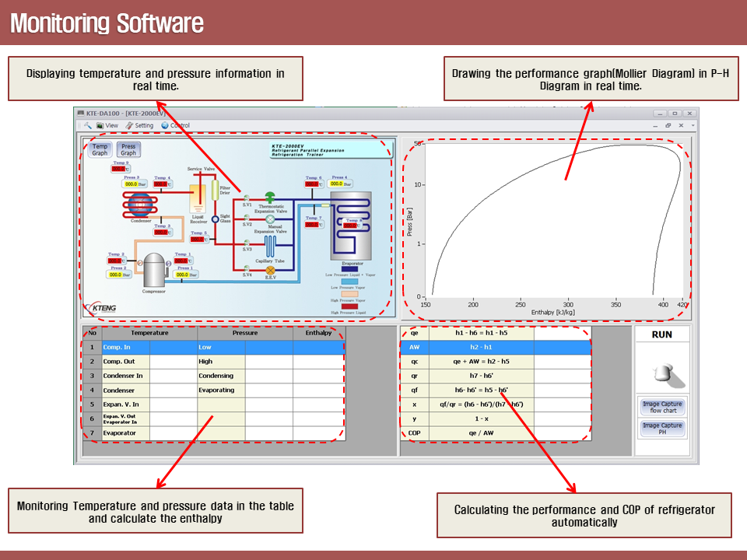Click the Condenser coil fan icon
Screen dimensions: 747x560
(x=141, y=205)
